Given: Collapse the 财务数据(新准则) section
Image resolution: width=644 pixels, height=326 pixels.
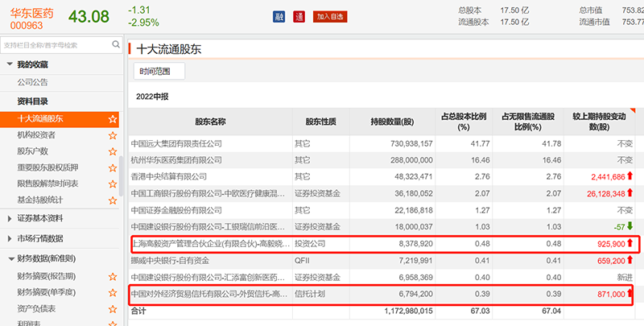Looking at the screenshot, I should (x=10, y=258).
